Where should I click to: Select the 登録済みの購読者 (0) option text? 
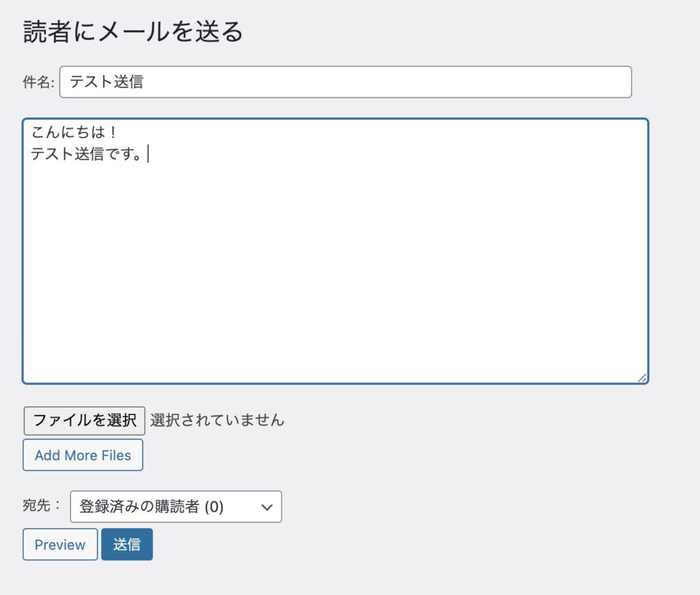point(139,507)
